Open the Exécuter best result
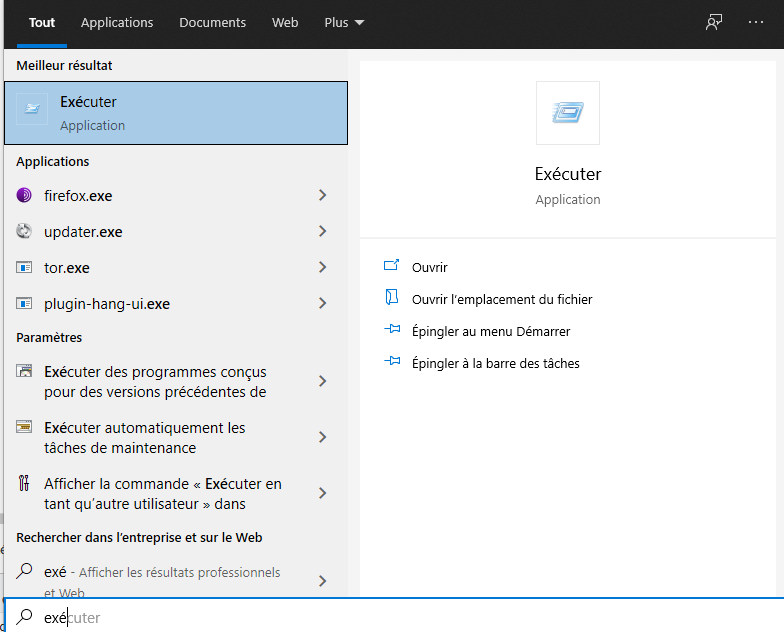Image resolution: width=784 pixels, height=632 pixels. click(176, 113)
